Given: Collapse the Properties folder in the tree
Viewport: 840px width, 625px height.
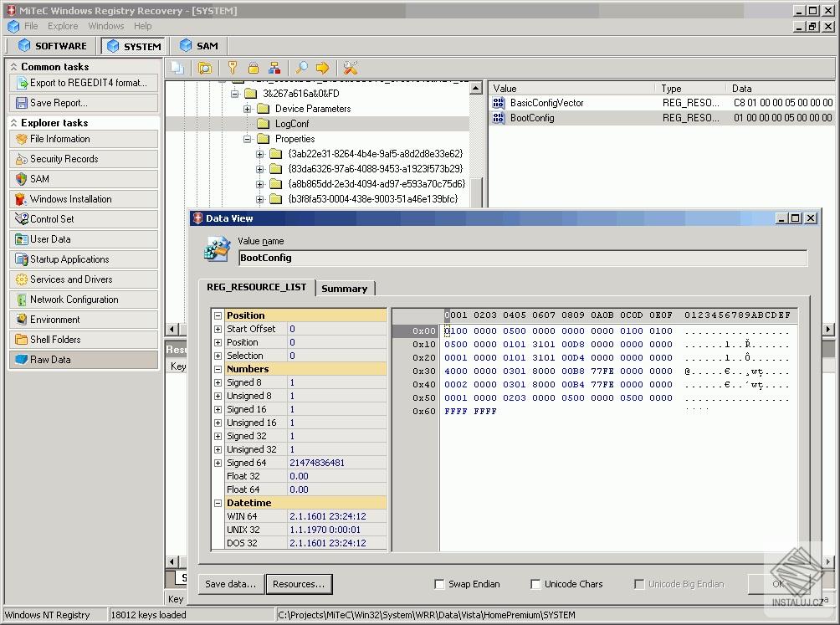Looking at the screenshot, I should [246, 138].
